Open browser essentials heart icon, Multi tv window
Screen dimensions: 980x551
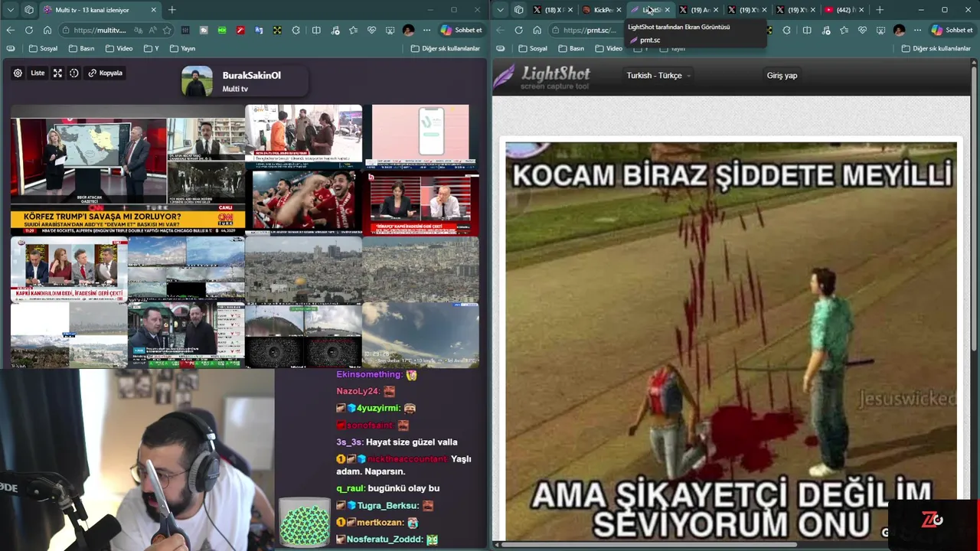click(x=371, y=31)
